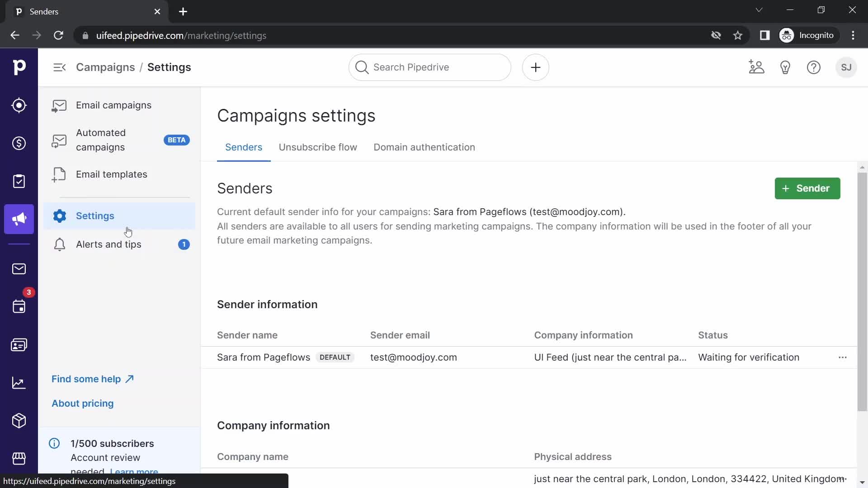The height and width of the screenshot is (488, 868).
Task: Click the subscriber count progress indicator
Action: [x=112, y=443]
